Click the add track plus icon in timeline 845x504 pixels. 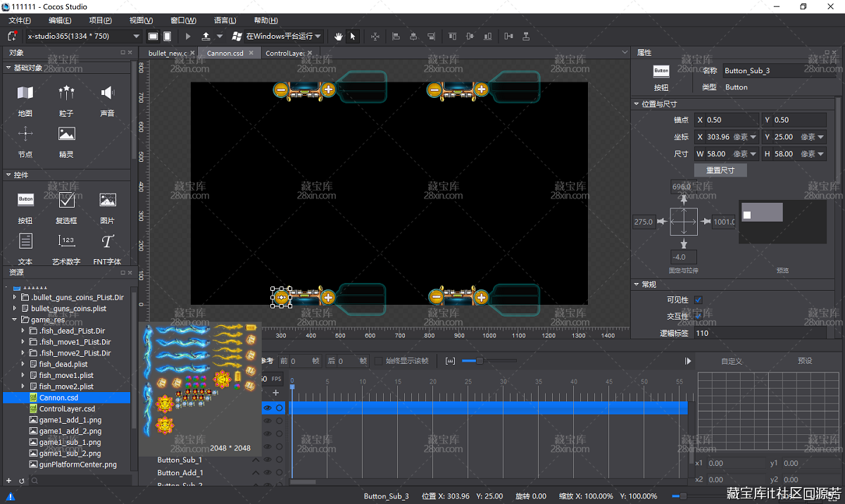[x=276, y=393]
